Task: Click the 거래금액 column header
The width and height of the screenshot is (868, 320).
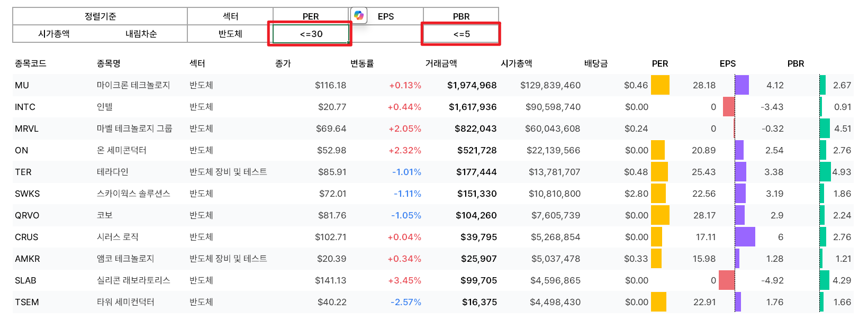Action: (442, 63)
